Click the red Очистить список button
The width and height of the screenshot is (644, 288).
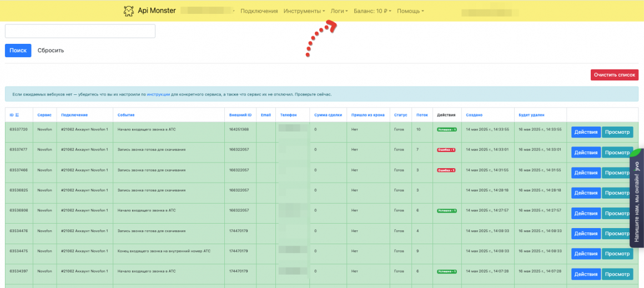[615, 75]
